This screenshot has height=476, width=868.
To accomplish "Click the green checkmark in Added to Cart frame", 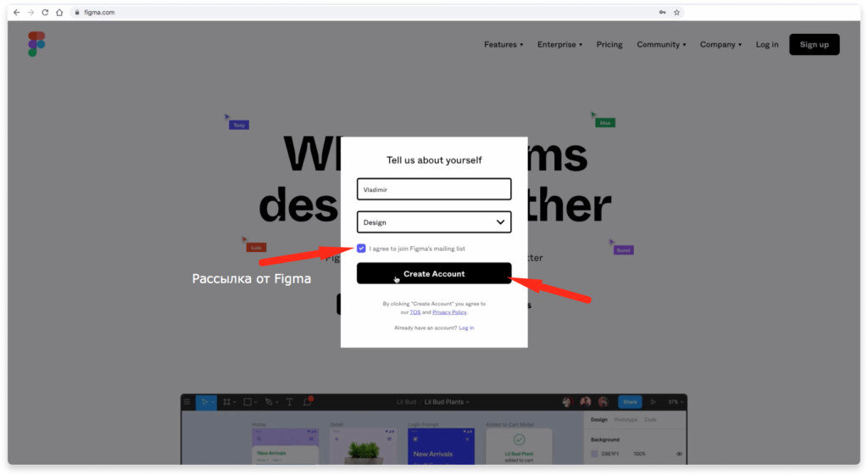I will pos(519,440).
